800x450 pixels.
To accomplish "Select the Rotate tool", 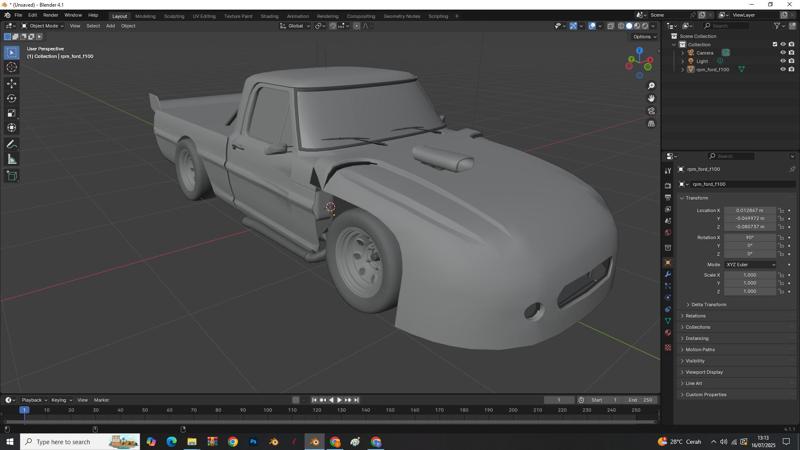I will tap(11, 98).
